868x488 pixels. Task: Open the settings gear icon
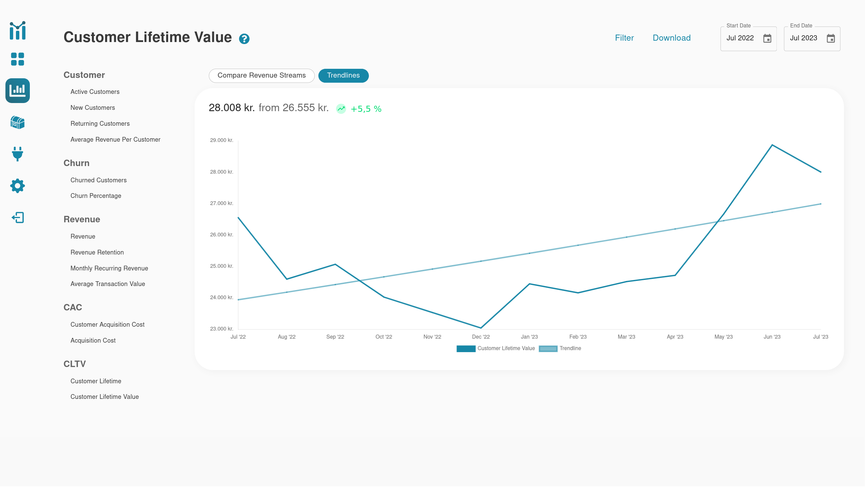(17, 186)
